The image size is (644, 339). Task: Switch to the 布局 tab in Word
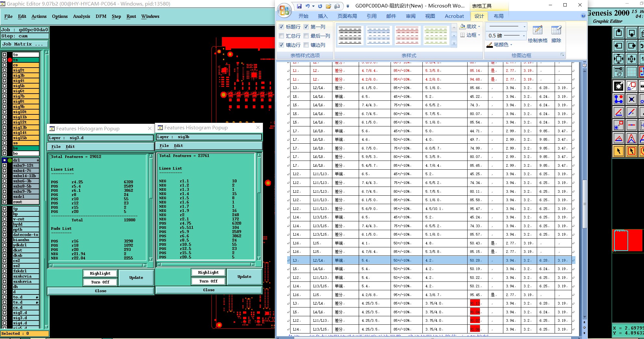coord(498,16)
